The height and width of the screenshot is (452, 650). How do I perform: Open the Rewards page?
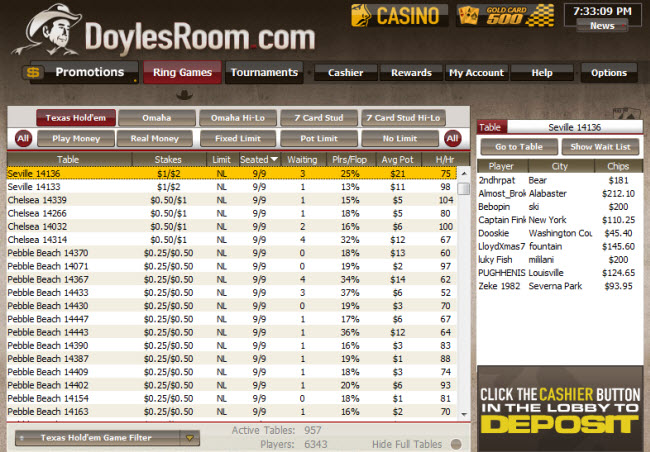coord(412,73)
